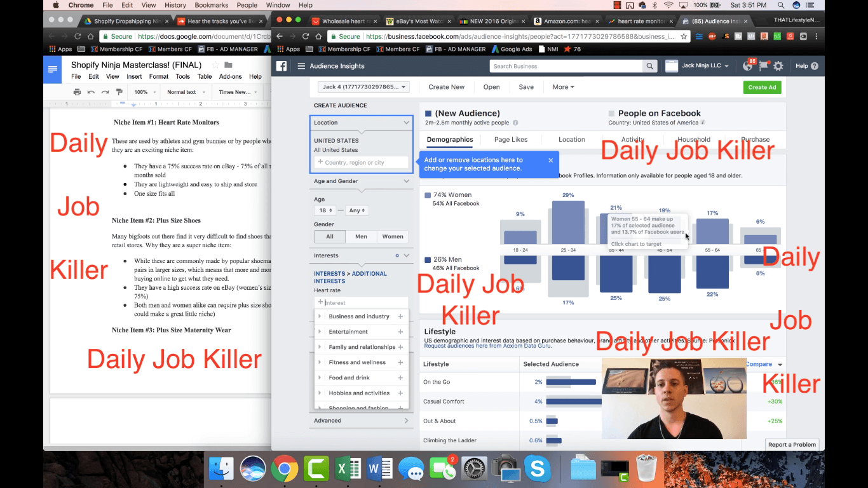
Task: Open the Insert menu in Google Docs
Action: click(x=134, y=77)
